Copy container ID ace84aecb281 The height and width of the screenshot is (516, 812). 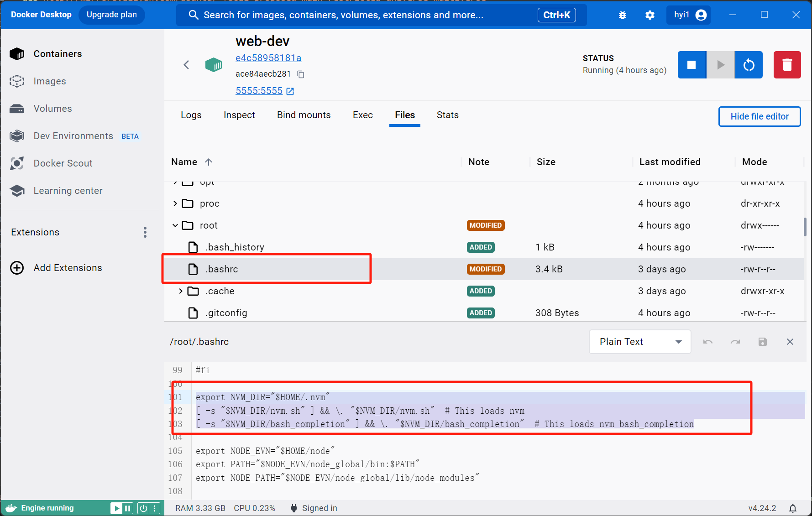[x=301, y=74]
